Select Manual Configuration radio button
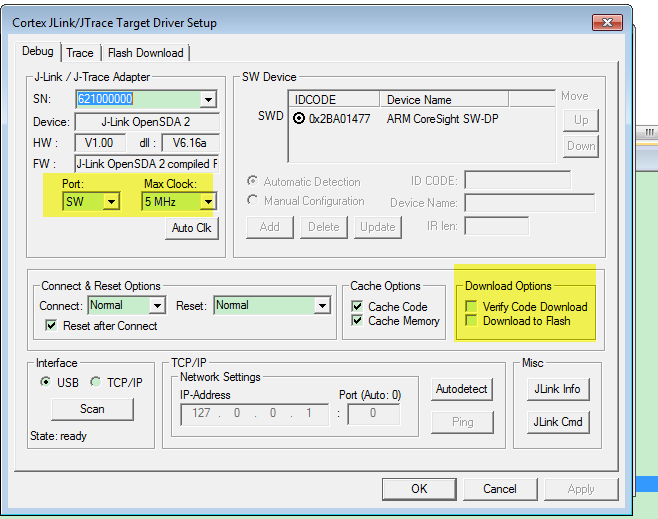 pyautogui.click(x=253, y=200)
